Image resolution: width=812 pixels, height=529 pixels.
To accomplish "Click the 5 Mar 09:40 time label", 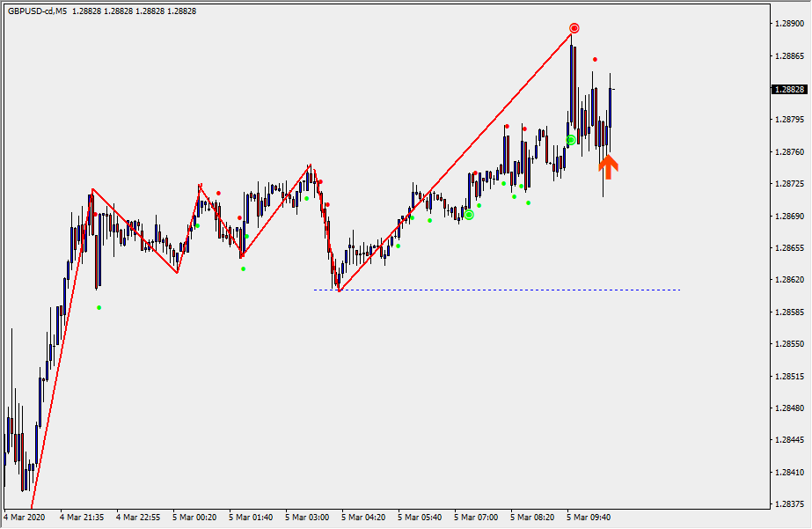I will (589, 518).
